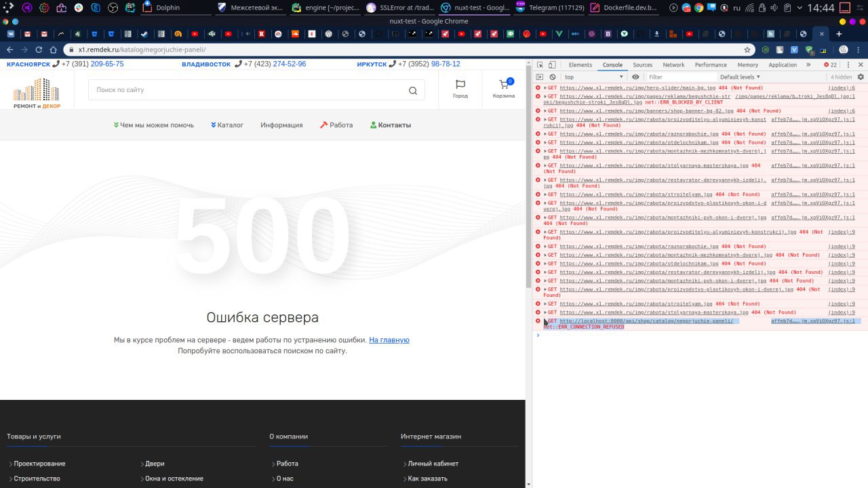Screen dimensions: 868x488
Task: Expand the Каталог menu
Action: coord(227,125)
